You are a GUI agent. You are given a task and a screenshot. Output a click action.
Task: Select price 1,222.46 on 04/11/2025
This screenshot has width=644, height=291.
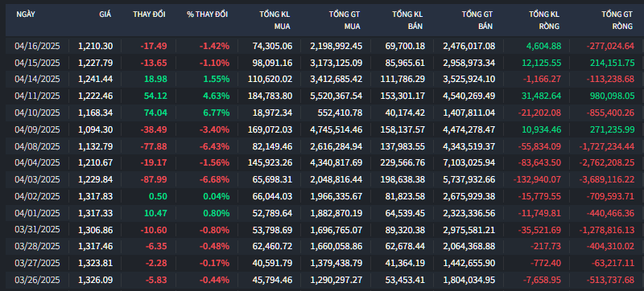pyautogui.click(x=95, y=96)
